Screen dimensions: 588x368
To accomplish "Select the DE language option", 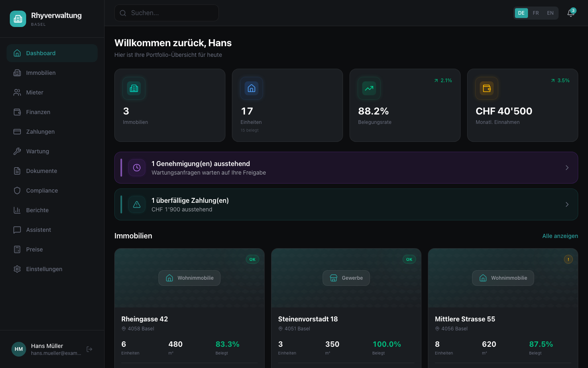I will click(x=521, y=13).
